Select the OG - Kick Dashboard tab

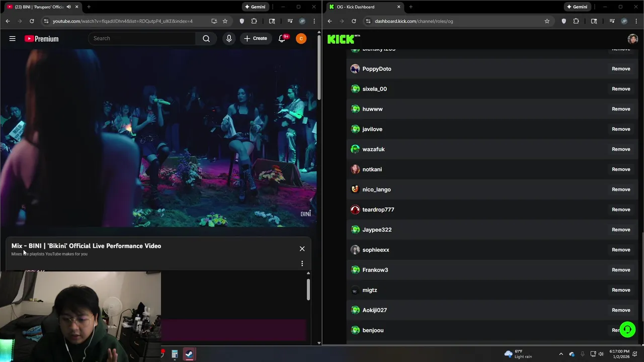coord(365,7)
